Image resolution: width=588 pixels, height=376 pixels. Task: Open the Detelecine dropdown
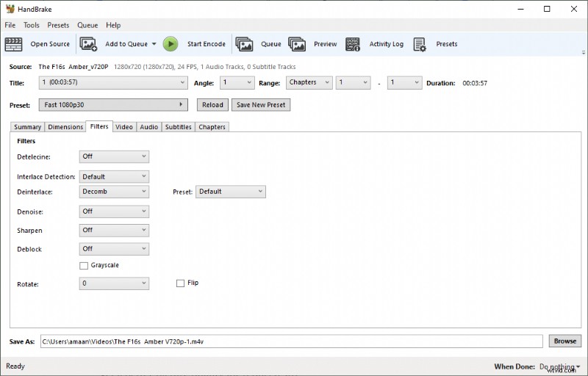tap(114, 156)
